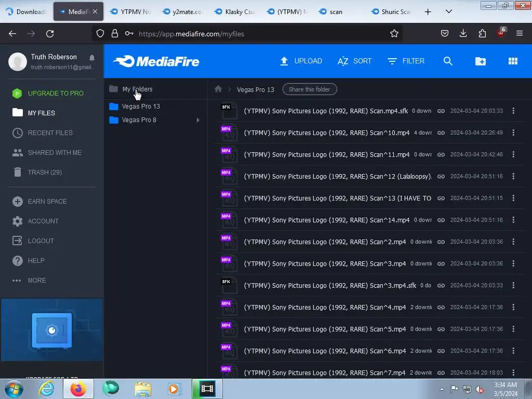Open options menu for Scan^4.mp4

[x=513, y=307]
